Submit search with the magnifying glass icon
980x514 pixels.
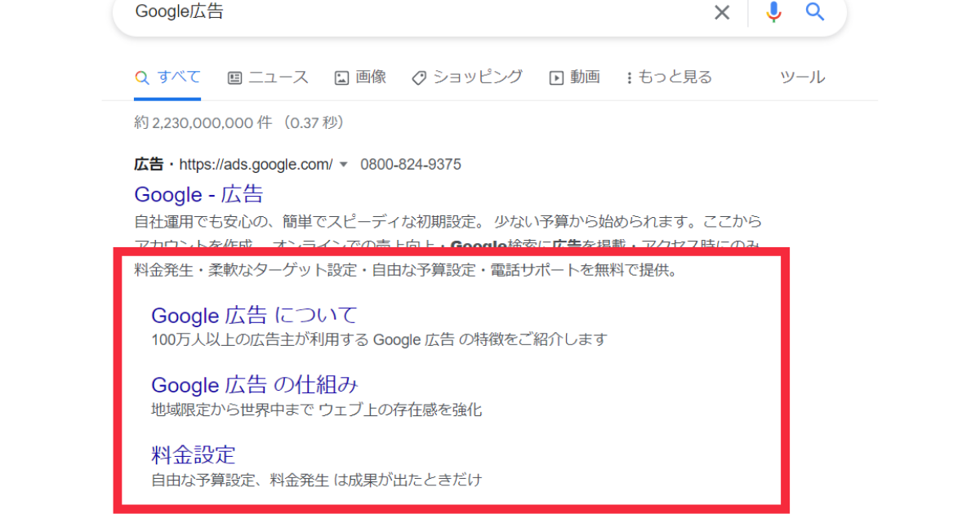coord(815,11)
